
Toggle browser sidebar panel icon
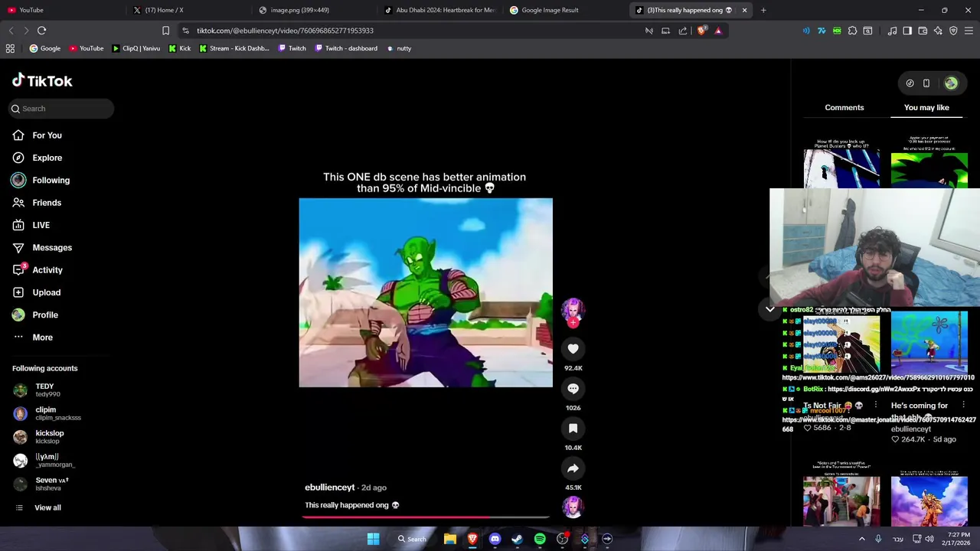click(x=907, y=31)
